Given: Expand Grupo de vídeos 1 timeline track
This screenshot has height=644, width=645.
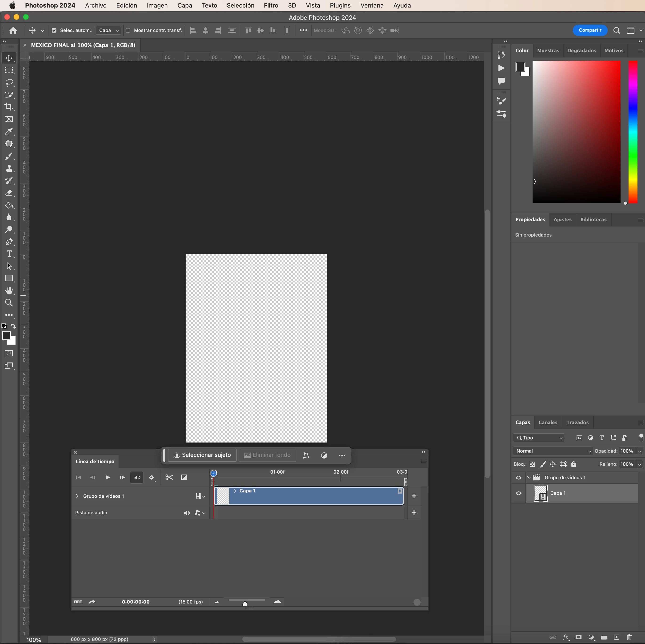Looking at the screenshot, I should click(77, 496).
